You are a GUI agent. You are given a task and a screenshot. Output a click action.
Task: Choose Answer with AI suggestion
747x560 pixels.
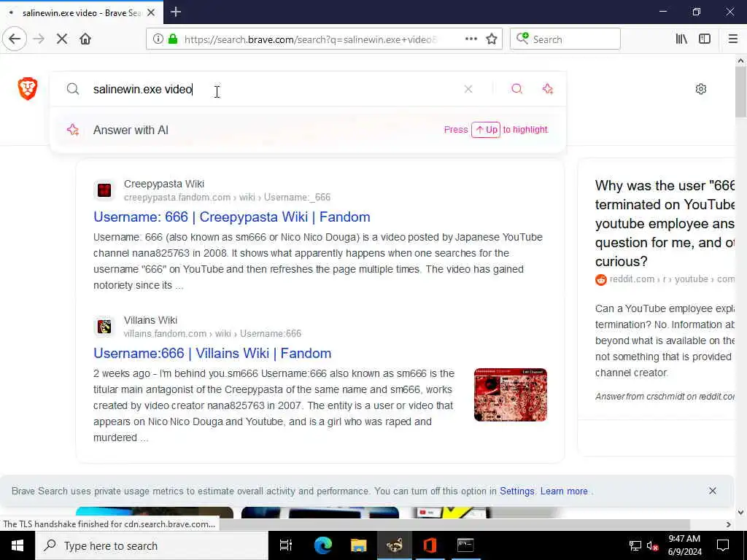[308, 130]
